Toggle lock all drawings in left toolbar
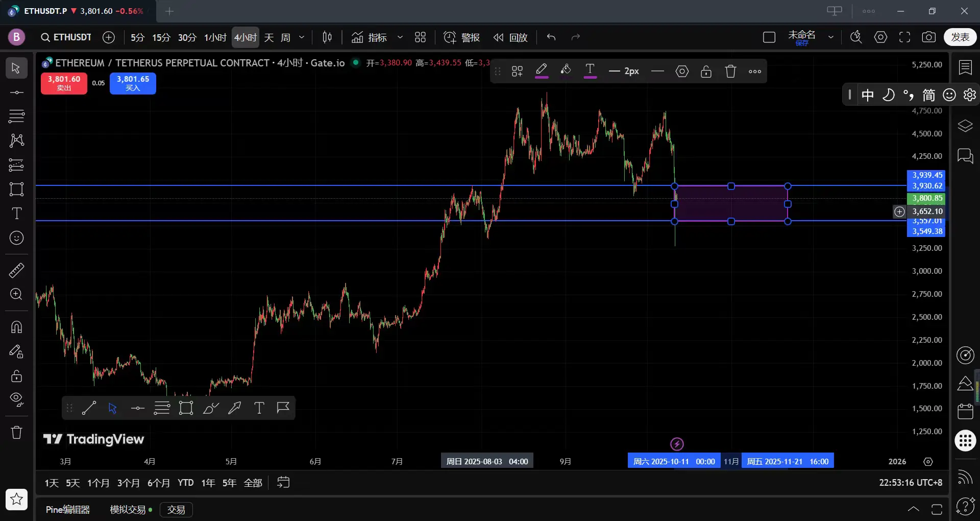Image resolution: width=980 pixels, height=521 pixels. tap(16, 376)
